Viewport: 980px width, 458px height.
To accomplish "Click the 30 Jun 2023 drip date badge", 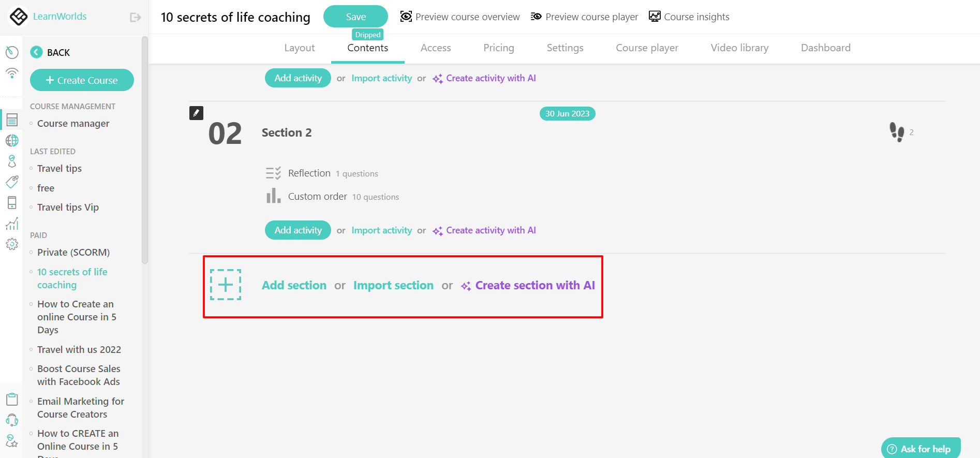I will pos(567,113).
